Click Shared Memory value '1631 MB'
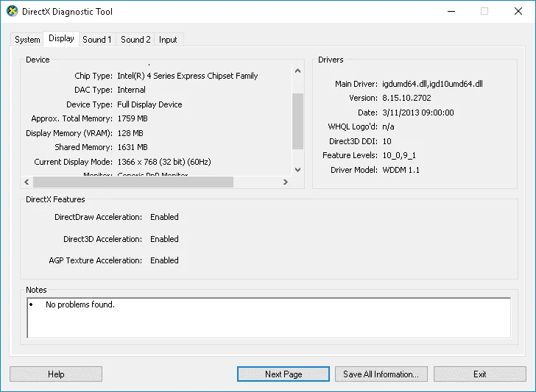The image size is (536, 392). pyautogui.click(x=133, y=147)
